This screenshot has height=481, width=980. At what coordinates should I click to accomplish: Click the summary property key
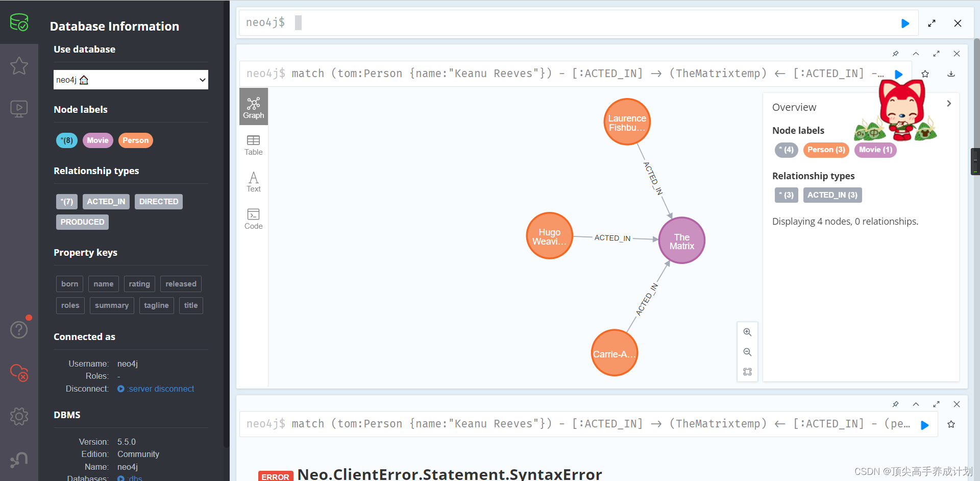tap(112, 305)
